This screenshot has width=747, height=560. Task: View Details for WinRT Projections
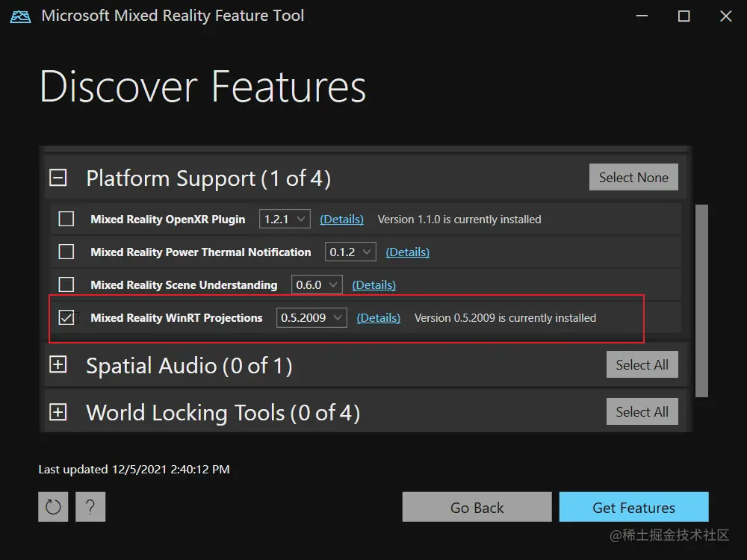point(378,318)
